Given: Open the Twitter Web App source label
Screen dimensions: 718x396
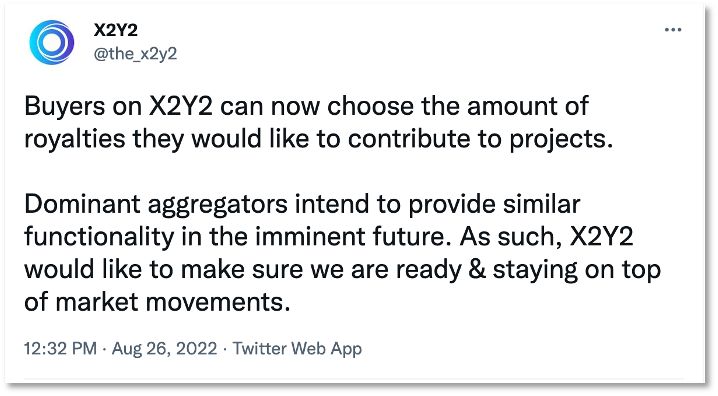Looking at the screenshot, I should pos(297,348).
